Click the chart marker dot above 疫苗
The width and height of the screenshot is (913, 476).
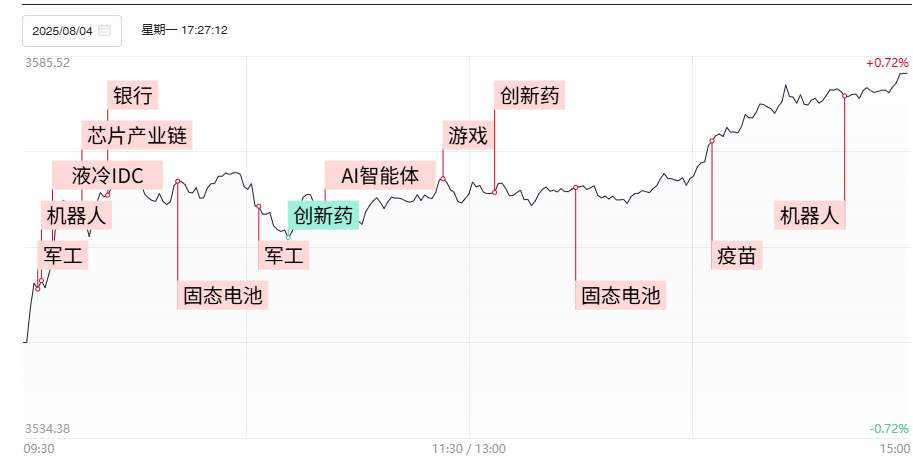pos(712,141)
